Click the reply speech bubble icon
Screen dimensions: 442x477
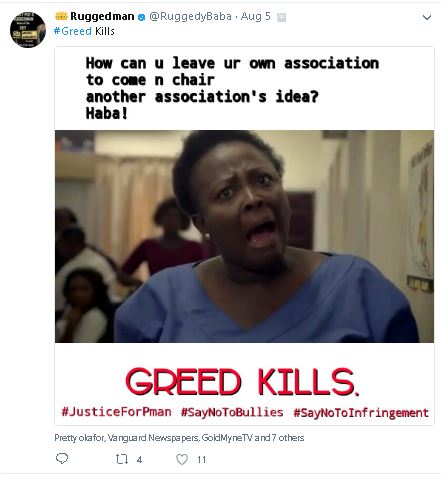click(62, 458)
